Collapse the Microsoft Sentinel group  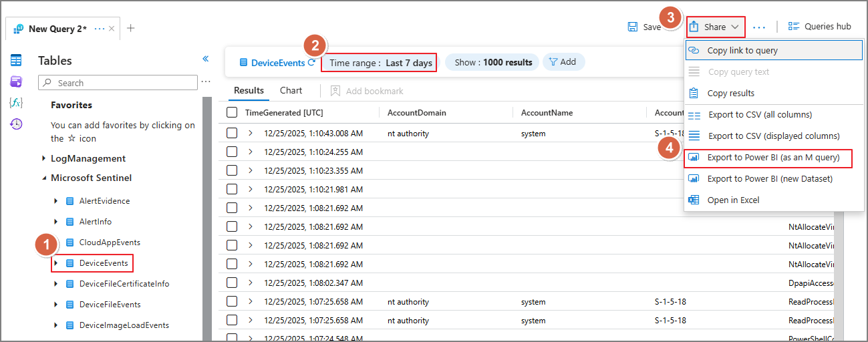click(x=43, y=178)
